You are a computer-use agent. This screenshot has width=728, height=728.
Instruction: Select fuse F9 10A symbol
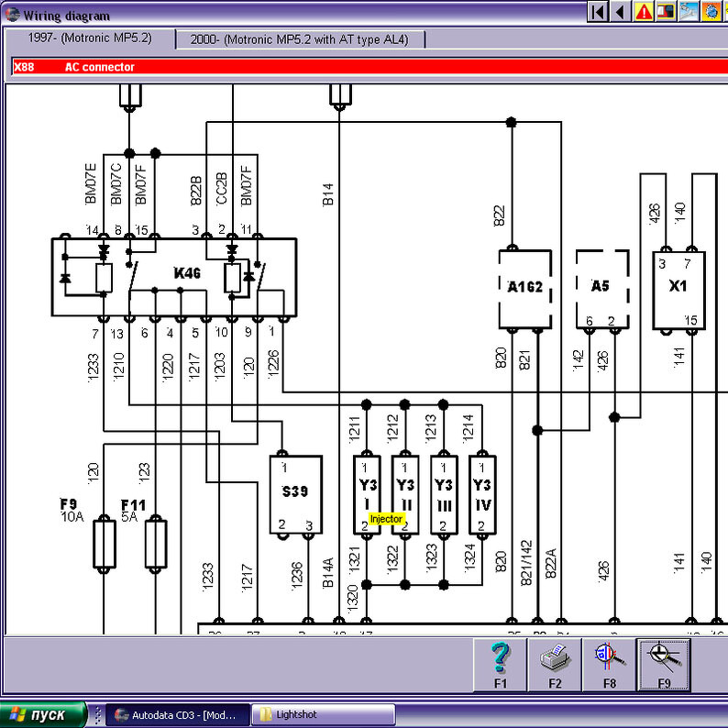pyautogui.click(x=105, y=544)
